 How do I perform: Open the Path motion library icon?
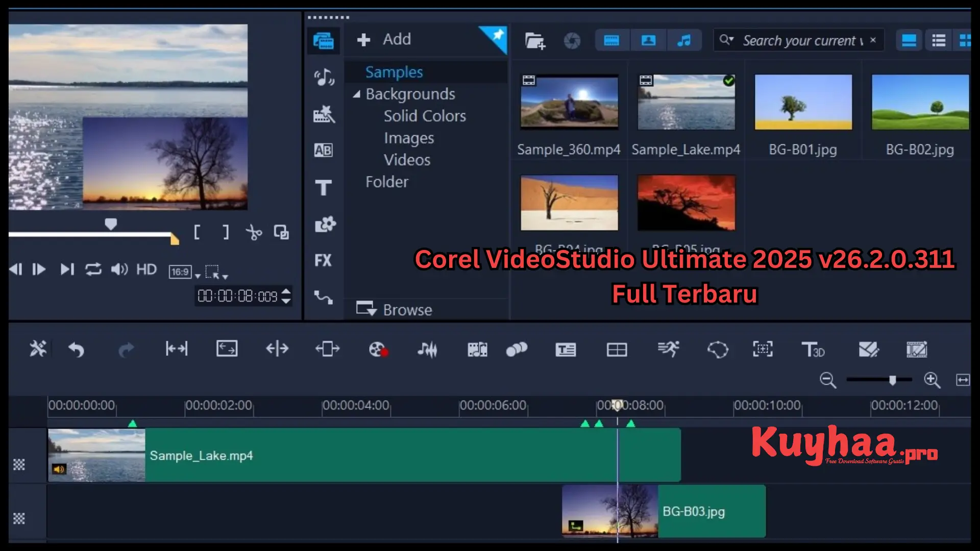point(323,297)
